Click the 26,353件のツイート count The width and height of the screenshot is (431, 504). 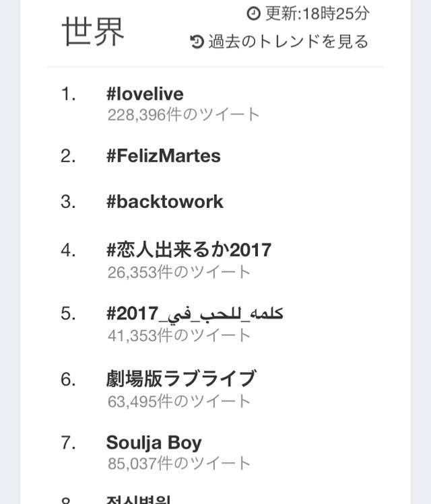(x=179, y=271)
